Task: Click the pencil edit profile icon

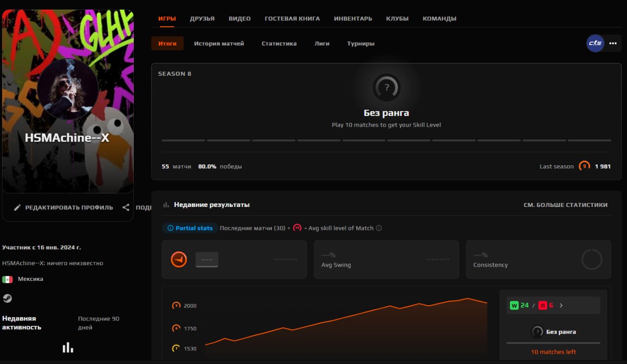Action: [x=17, y=207]
